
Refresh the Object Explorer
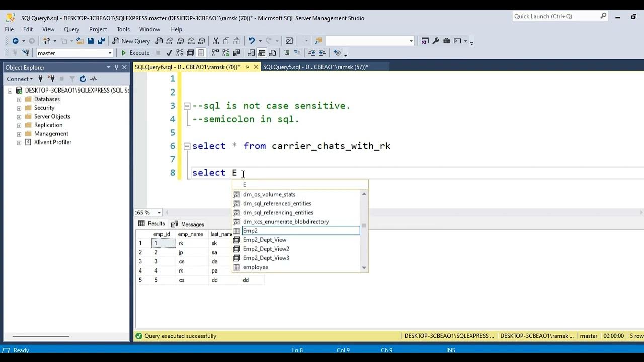coord(83,79)
